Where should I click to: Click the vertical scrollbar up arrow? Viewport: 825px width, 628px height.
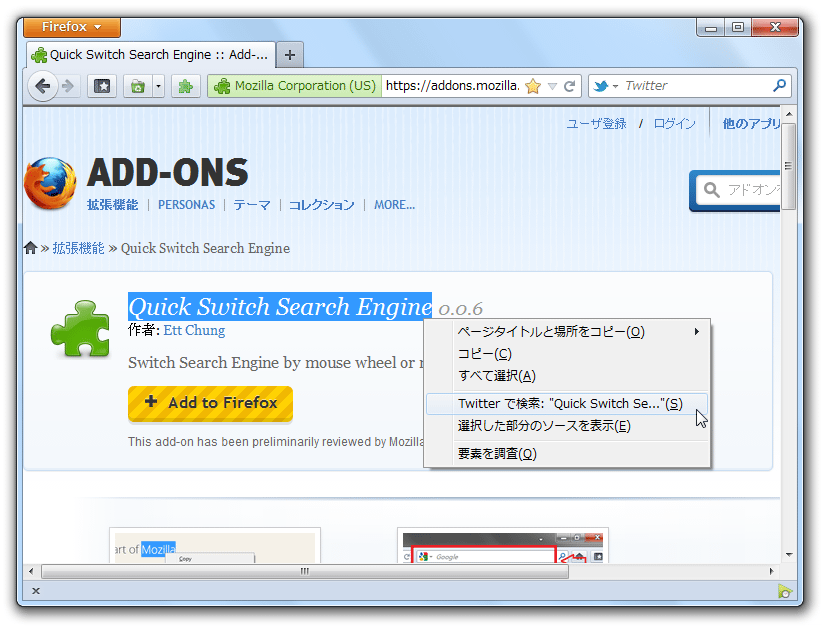pos(789,114)
